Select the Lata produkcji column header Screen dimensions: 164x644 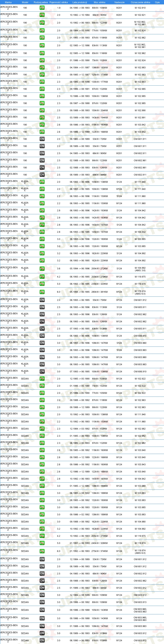(x=79, y=2)
